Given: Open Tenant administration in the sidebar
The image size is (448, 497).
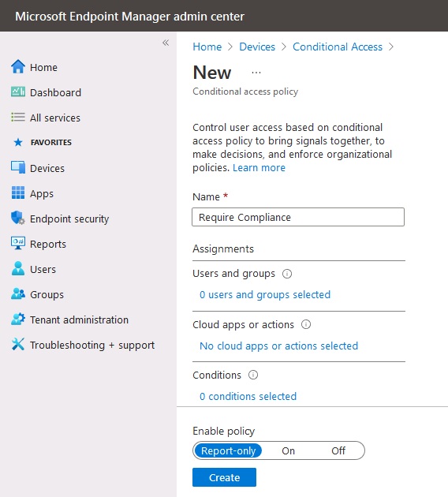Looking at the screenshot, I should tap(79, 319).
